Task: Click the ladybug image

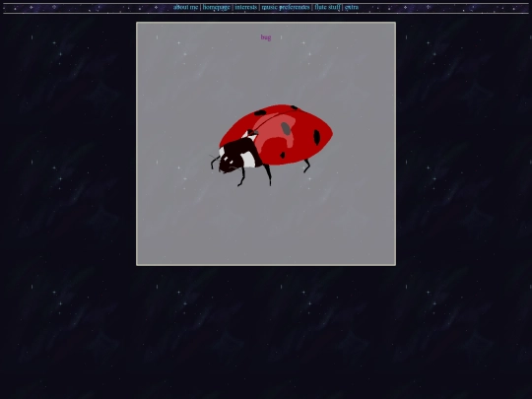Action: 271,145
